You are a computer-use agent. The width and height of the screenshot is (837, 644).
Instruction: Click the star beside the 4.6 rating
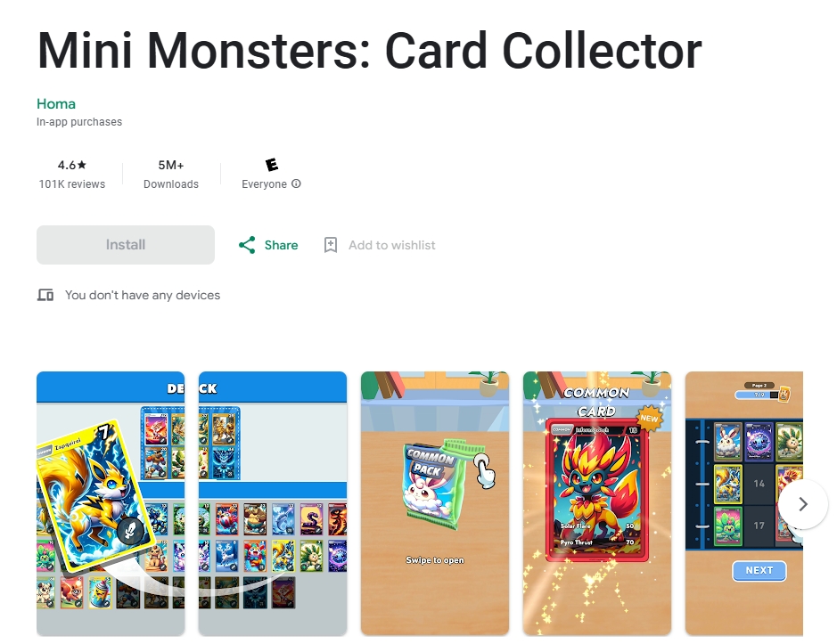point(82,165)
